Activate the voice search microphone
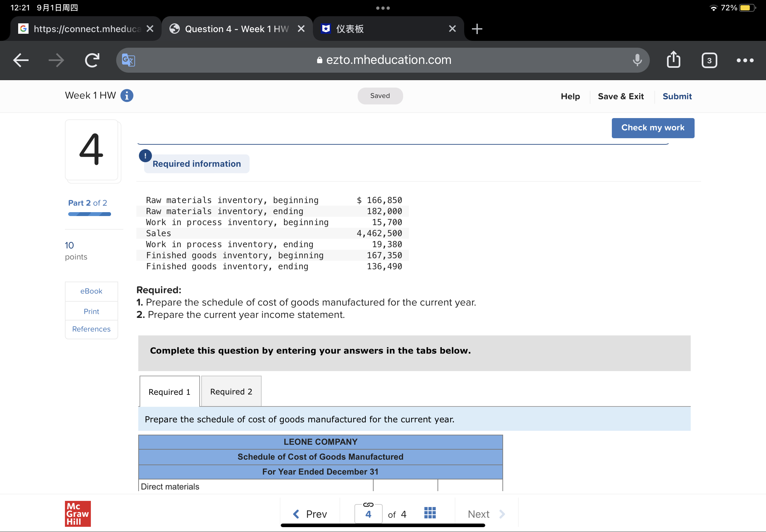766x532 pixels. pos(636,60)
